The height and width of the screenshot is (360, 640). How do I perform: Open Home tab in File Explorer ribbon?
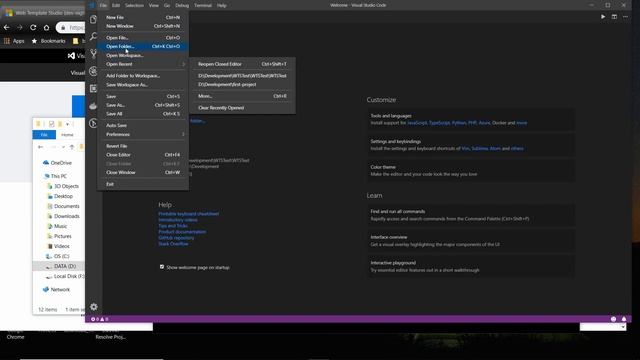(x=67, y=135)
